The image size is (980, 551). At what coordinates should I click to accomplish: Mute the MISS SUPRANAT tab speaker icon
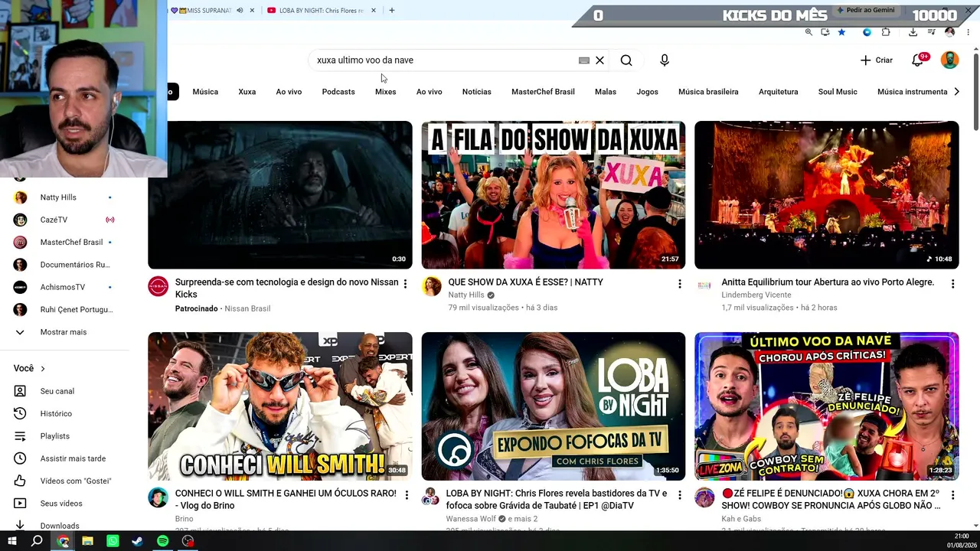point(240,11)
